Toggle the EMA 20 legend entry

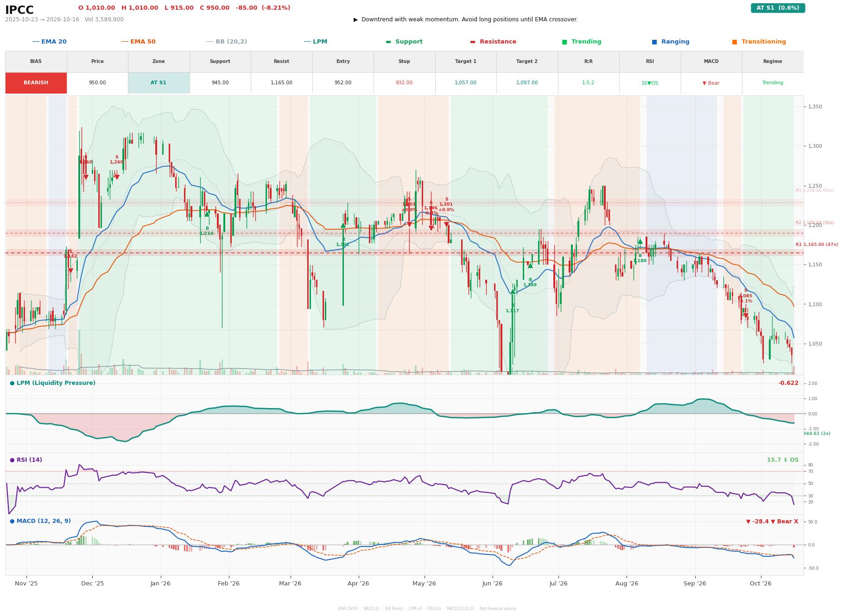click(50, 42)
